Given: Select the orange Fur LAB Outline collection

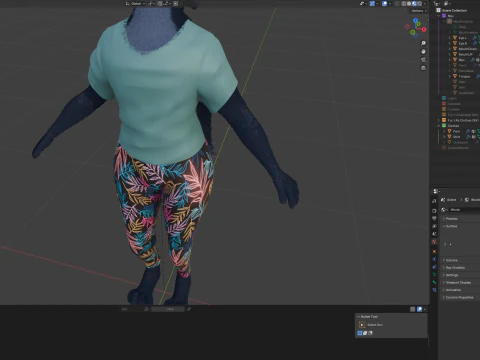Looking at the screenshot, I should click(463, 120).
